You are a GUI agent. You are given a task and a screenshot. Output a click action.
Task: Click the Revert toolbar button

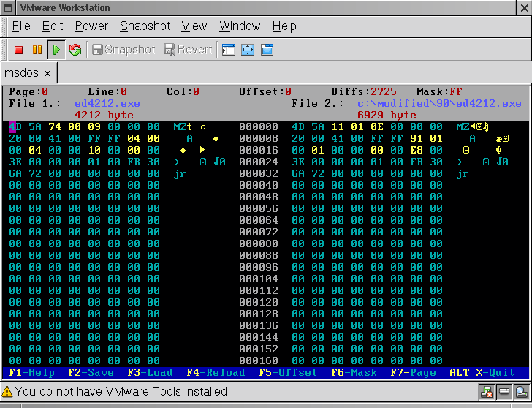click(188, 50)
